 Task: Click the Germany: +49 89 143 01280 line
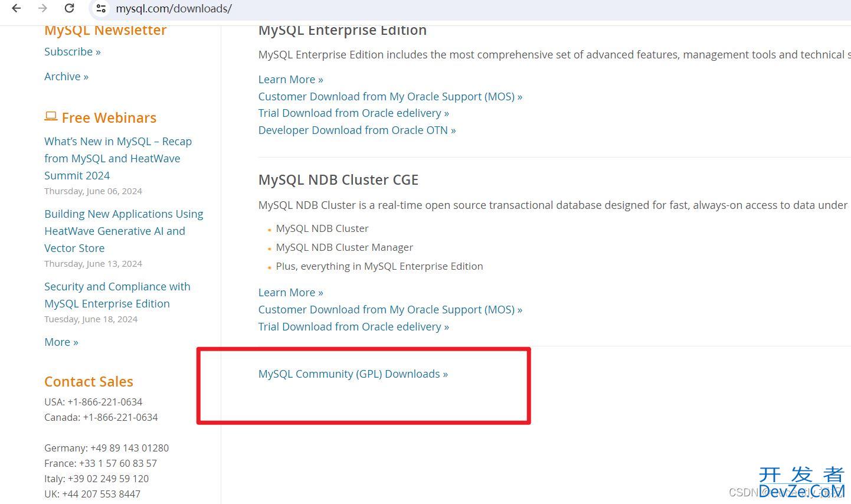point(106,448)
